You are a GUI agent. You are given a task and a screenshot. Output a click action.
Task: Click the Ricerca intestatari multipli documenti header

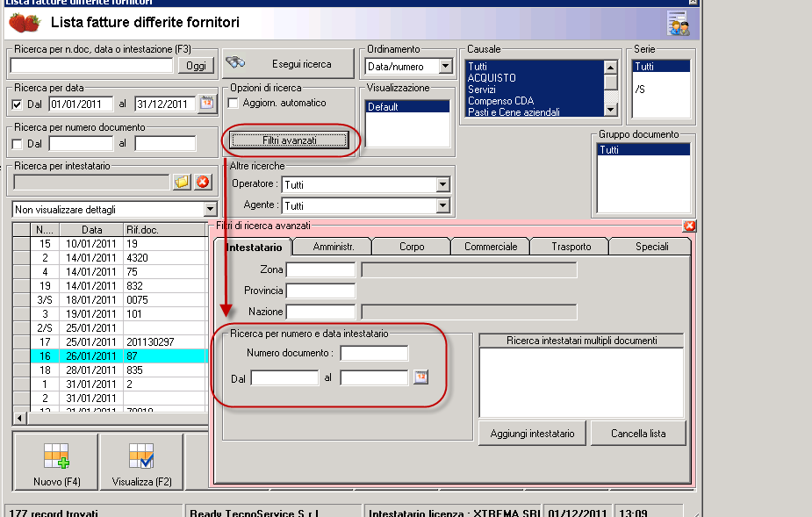click(581, 341)
